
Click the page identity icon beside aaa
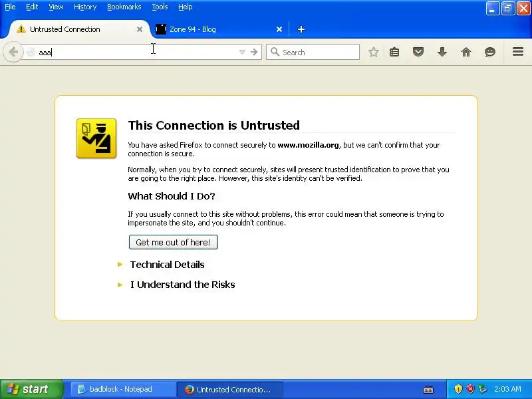(x=31, y=52)
